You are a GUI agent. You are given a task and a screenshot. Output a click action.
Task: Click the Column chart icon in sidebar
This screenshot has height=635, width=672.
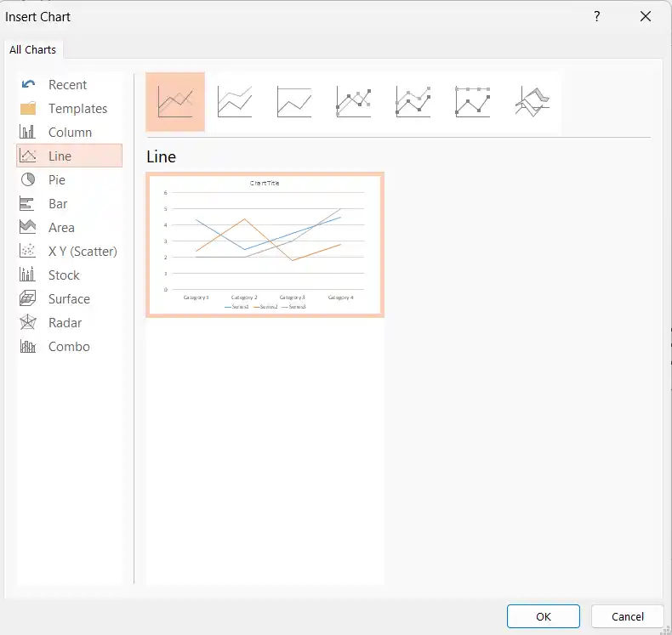(x=27, y=132)
